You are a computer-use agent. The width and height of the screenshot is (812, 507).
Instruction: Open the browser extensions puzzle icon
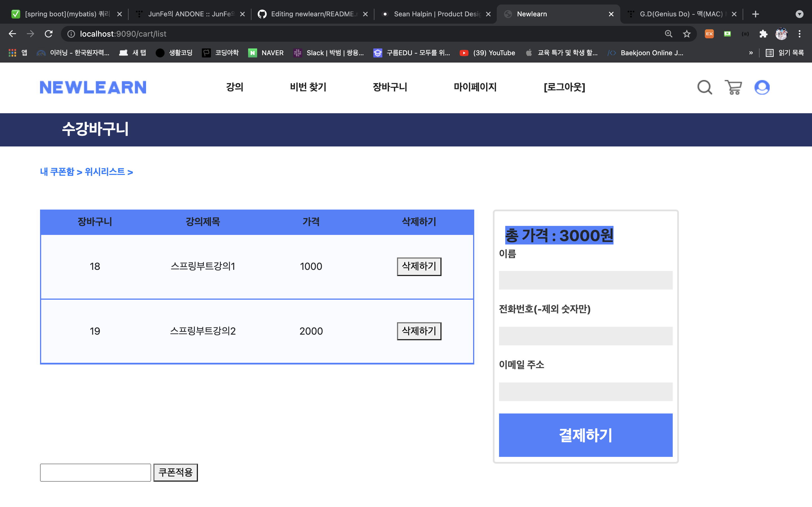[x=763, y=34]
